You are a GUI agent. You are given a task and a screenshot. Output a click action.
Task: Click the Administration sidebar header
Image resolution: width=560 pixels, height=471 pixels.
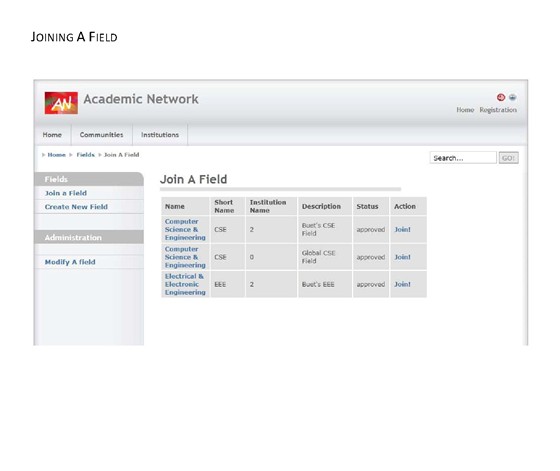tap(89, 237)
